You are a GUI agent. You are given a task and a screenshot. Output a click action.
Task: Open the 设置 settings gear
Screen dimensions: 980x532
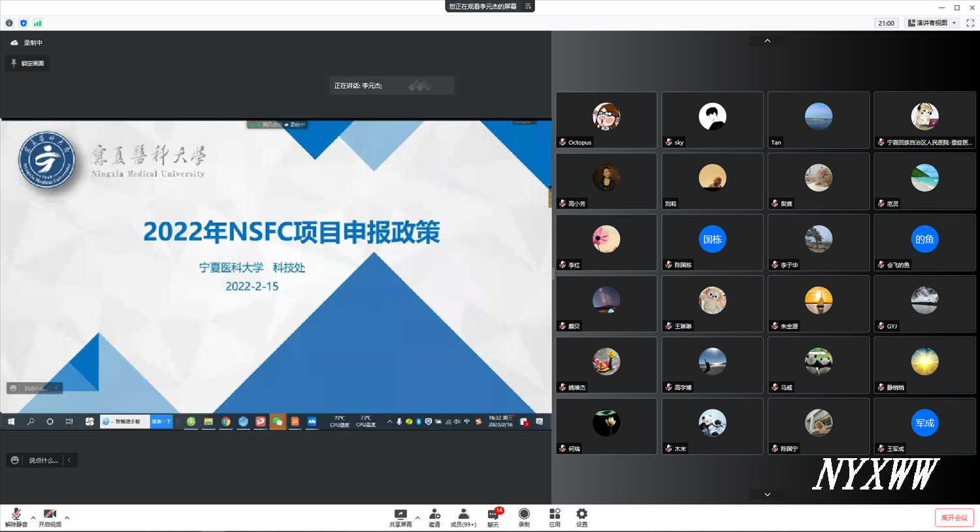coord(581,517)
